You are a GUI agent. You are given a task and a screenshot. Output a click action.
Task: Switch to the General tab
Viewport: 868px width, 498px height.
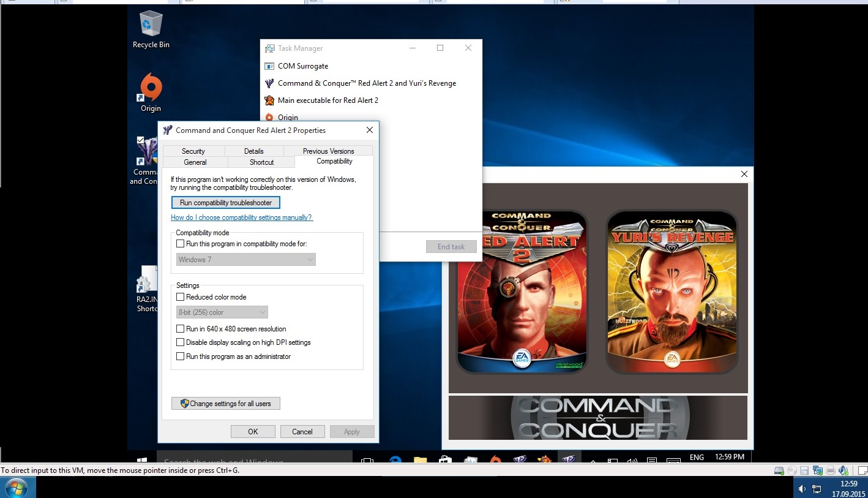point(195,162)
